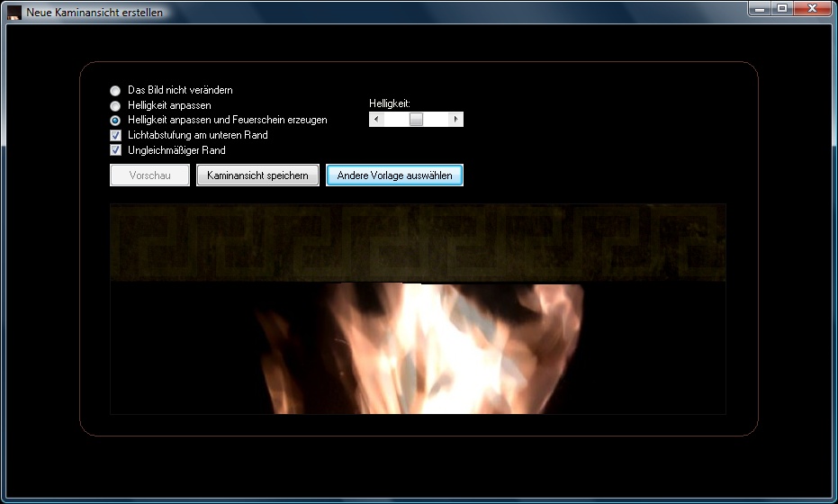Choose the 'Helligkeit anpassen' radio button
Screen dimensions: 838x504
(115, 105)
